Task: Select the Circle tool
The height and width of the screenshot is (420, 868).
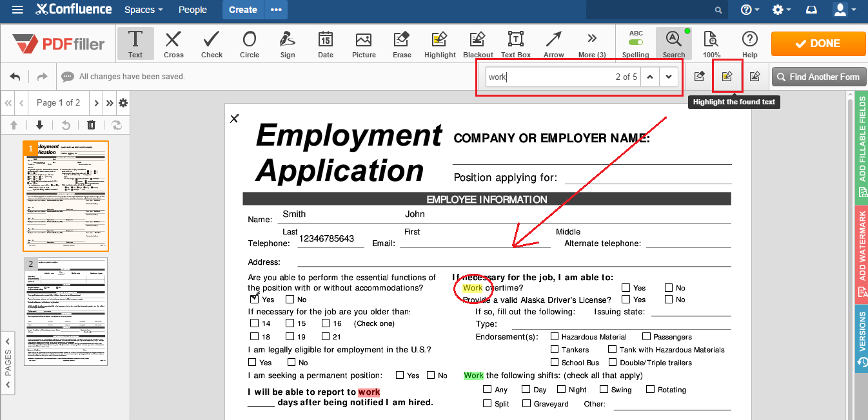Action: pos(249,44)
